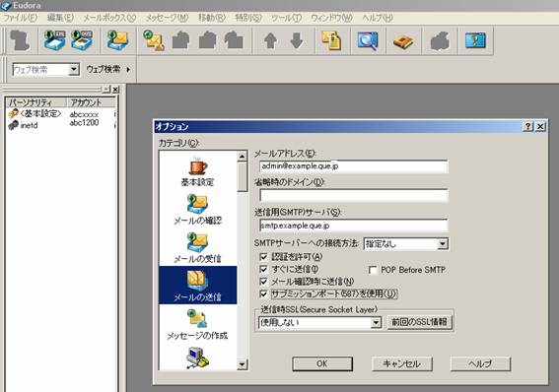Image resolution: width=559 pixels, height=392 pixels.
Task: Click the オプション dialog help question-mark button
Action: (528, 126)
